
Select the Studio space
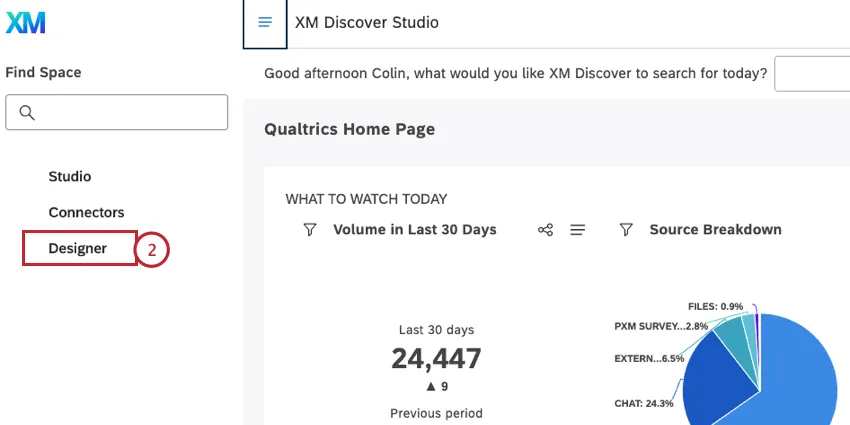(x=70, y=176)
